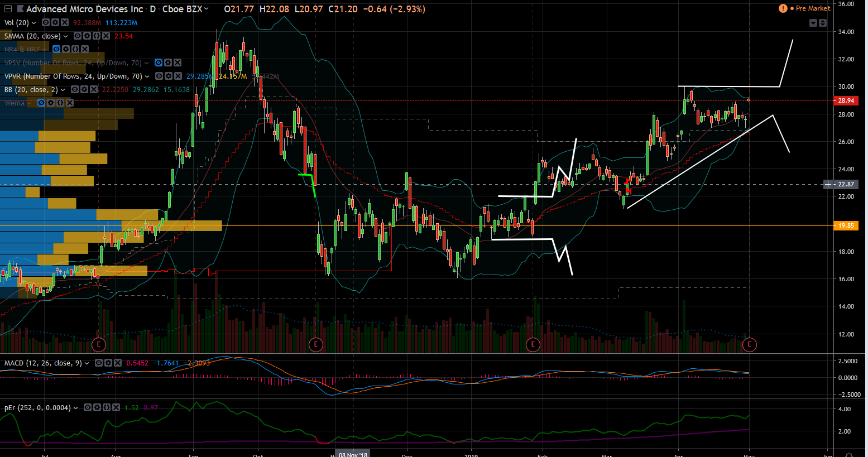Viewport: 868px width, 457px height.
Task: Remove the Vol (20) indicator
Action: [x=65, y=23]
